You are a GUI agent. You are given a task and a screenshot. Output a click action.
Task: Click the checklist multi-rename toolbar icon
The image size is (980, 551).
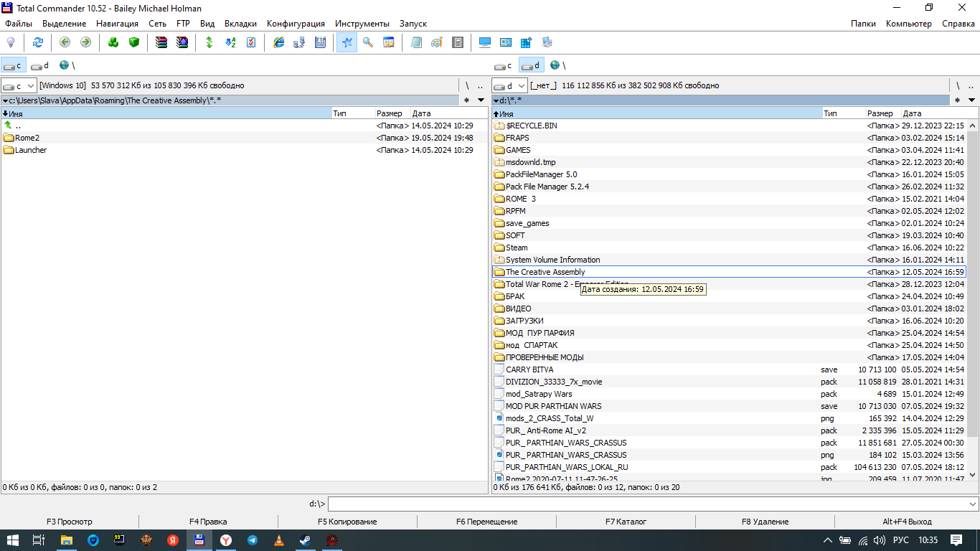pyautogui.click(x=251, y=42)
